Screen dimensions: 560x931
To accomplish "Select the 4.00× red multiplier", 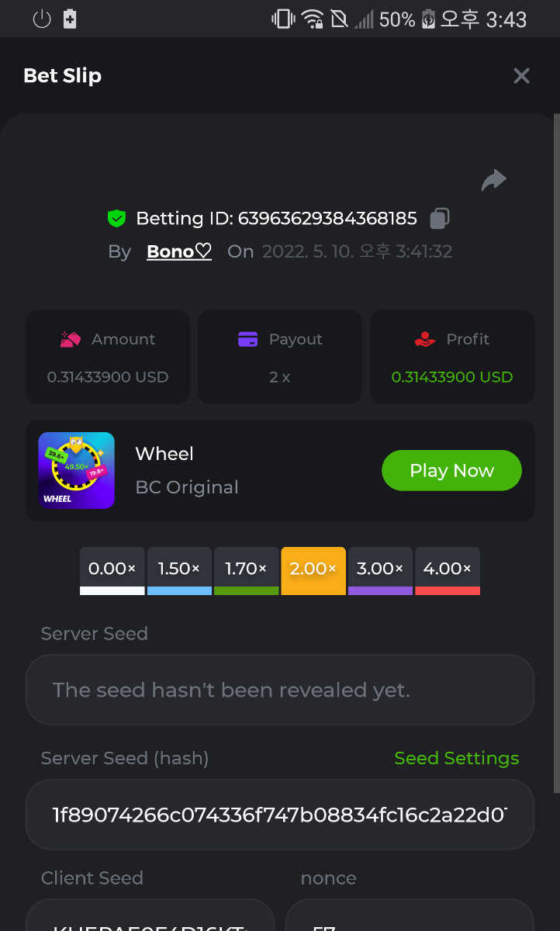I will 448,570.
